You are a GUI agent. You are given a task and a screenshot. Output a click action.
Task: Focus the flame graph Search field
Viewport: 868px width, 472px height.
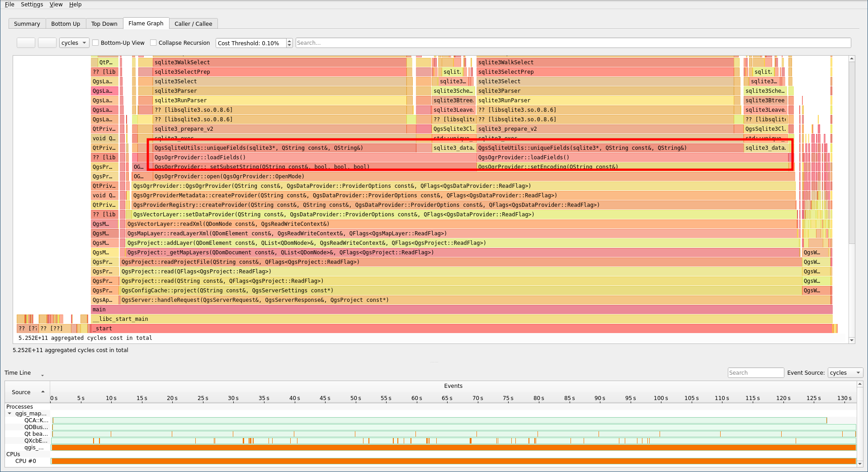click(573, 43)
